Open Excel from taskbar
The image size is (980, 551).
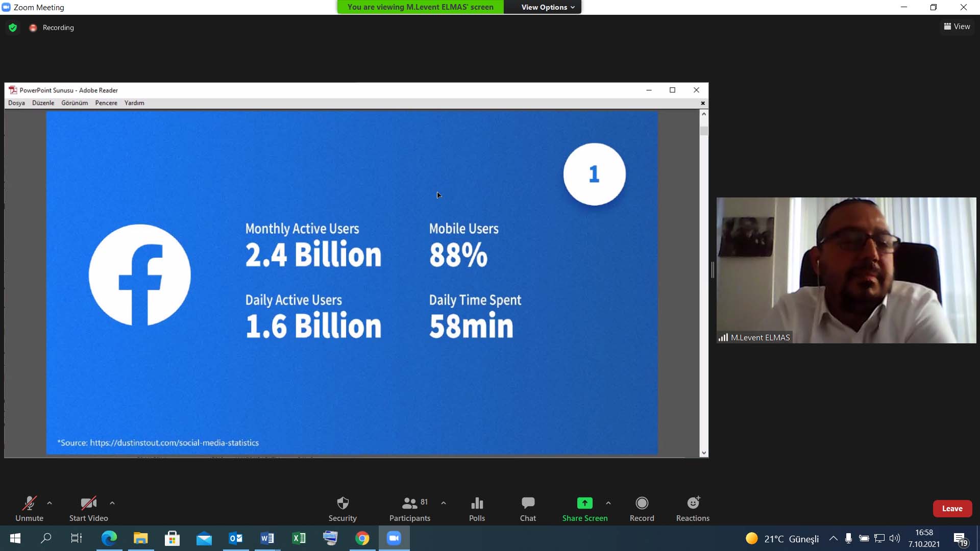[299, 538]
